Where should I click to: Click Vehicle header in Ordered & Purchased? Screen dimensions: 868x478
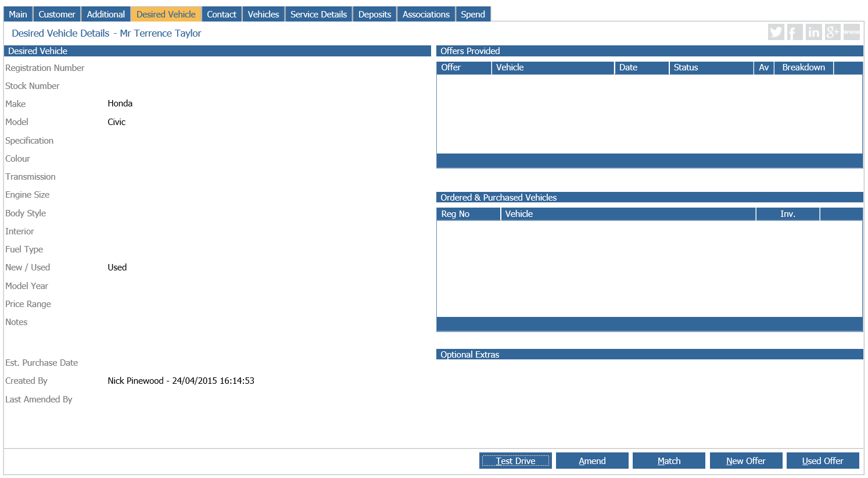[628, 214]
